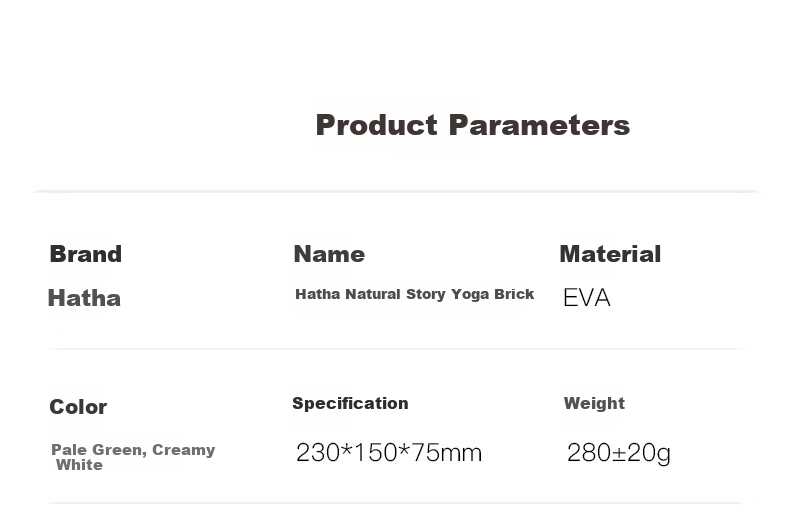Image resolution: width=790 pixels, height=512 pixels.
Task: Select the Material column label
Action: coord(610,253)
